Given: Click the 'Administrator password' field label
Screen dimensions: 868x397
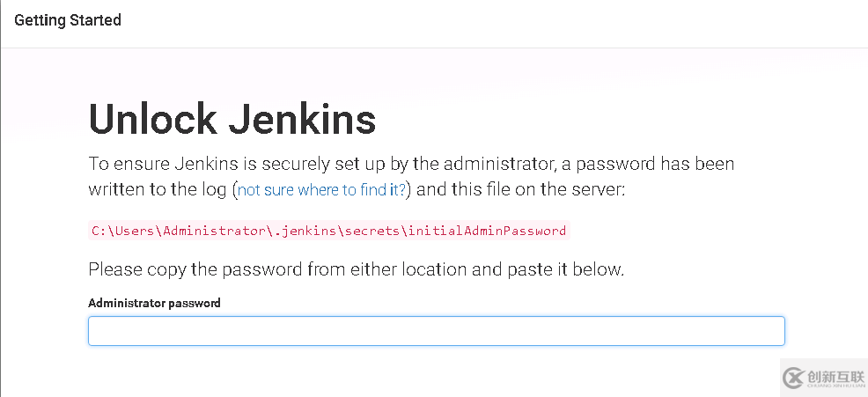Looking at the screenshot, I should pos(154,303).
